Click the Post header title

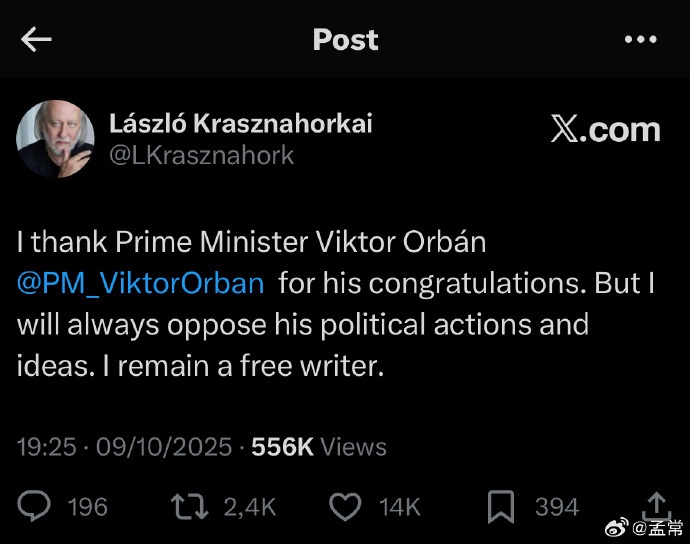click(345, 39)
